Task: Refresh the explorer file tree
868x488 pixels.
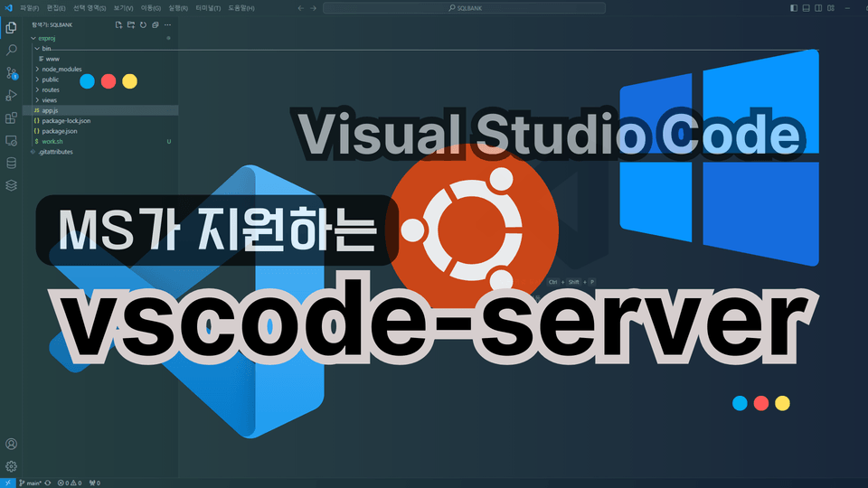Action: pyautogui.click(x=143, y=25)
